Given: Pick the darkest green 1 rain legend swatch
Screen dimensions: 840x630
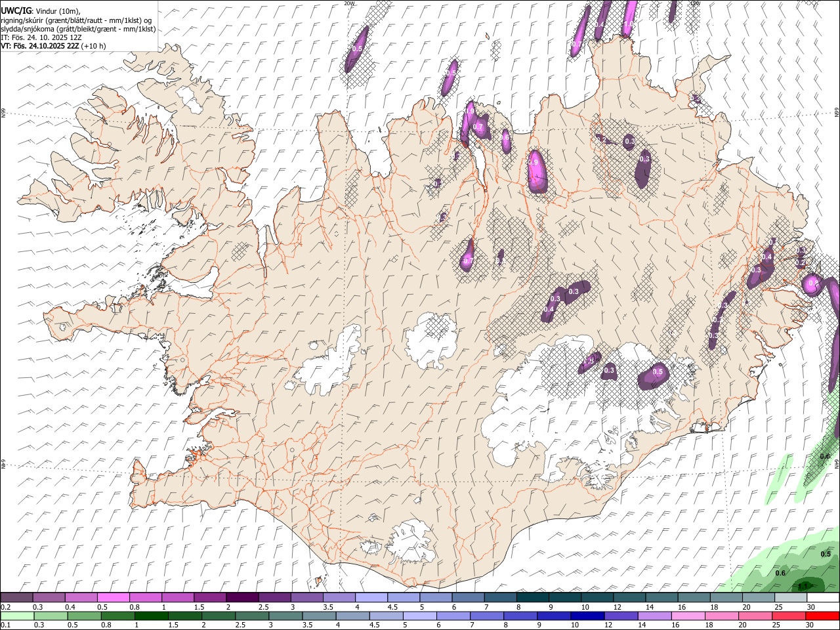Looking at the screenshot, I should 152,616.
